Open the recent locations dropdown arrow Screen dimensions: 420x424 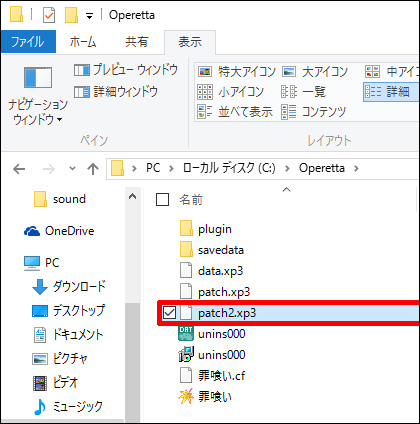pyautogui.click(x=72, y=168)
